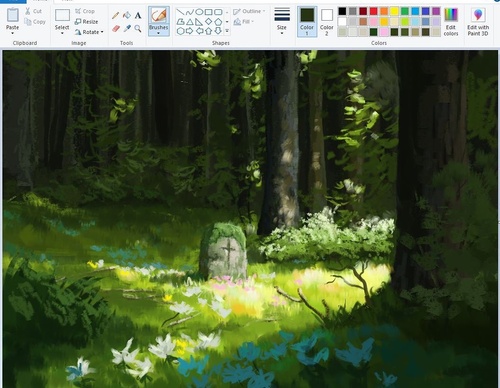Pick the white color swatch in palette
The image size is (500, 388).
tap(342, 22)
